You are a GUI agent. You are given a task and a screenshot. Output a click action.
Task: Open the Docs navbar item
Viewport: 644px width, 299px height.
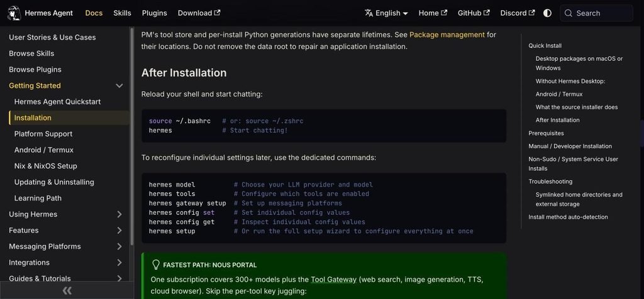94,13
